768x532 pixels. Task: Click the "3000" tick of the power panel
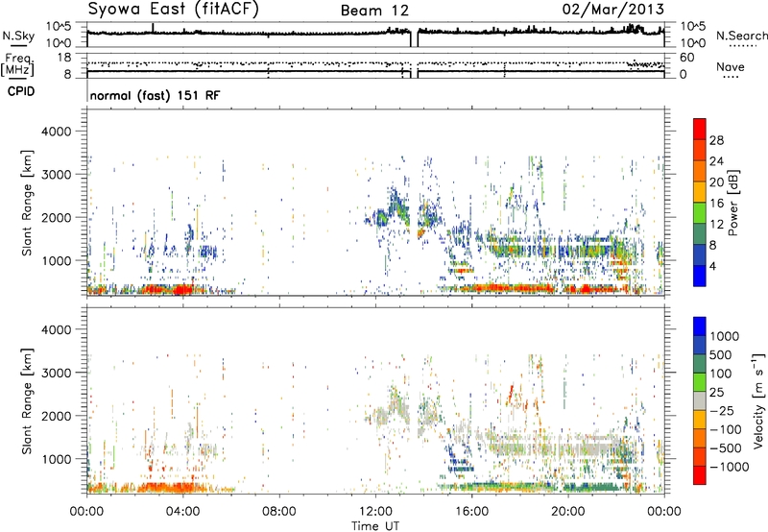(56, 175)
